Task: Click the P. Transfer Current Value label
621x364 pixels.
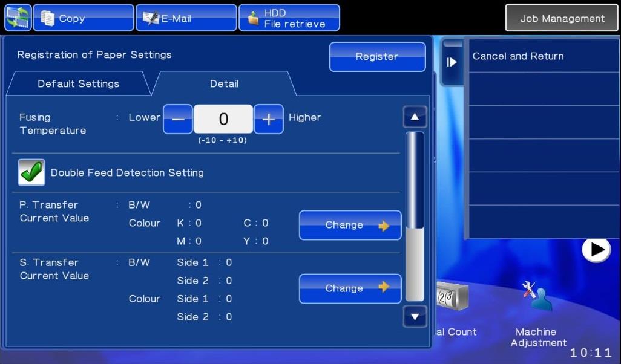Action: point(54,211)
